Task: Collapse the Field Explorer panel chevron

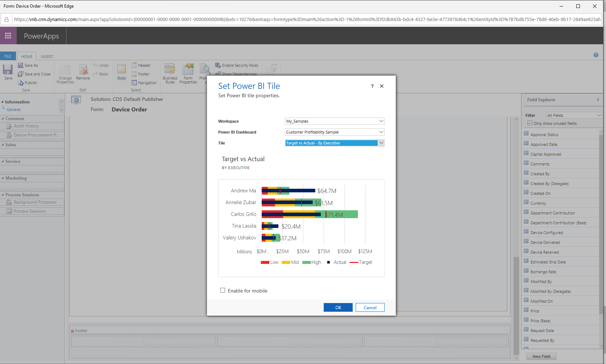Action: (598, 100)
